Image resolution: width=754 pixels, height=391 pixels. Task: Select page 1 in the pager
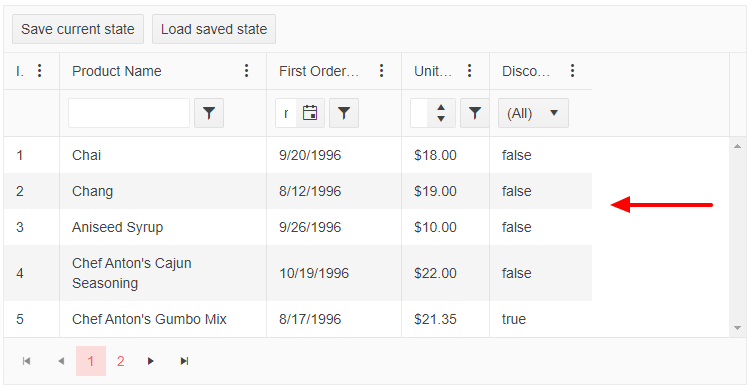[91, 361]
